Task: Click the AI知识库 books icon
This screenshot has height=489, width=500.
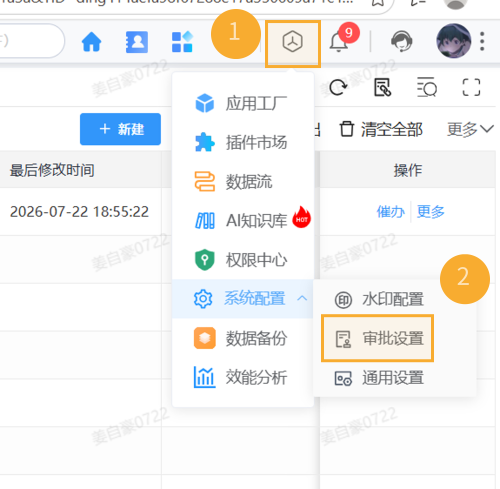Action: (x=205, y=221)
